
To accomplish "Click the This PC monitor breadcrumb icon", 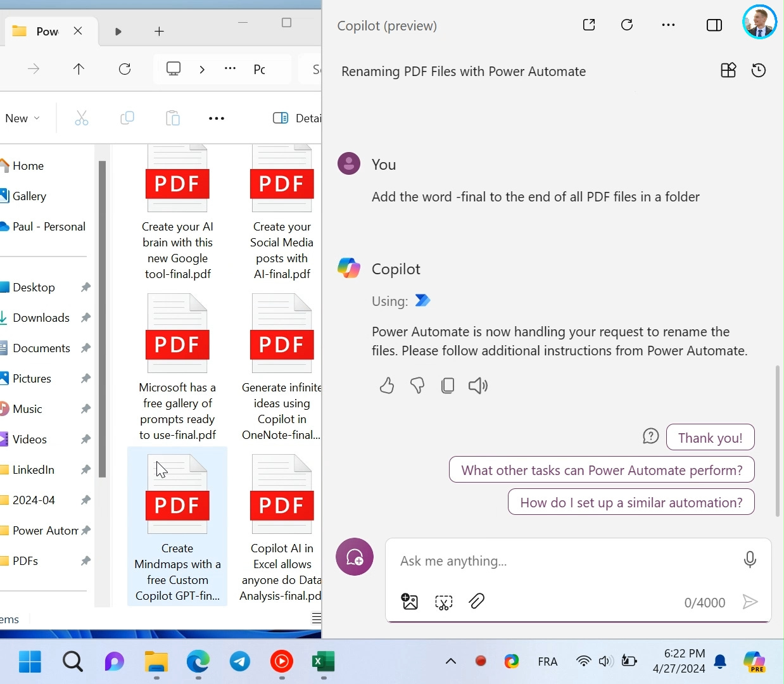I will click(174, 69).
